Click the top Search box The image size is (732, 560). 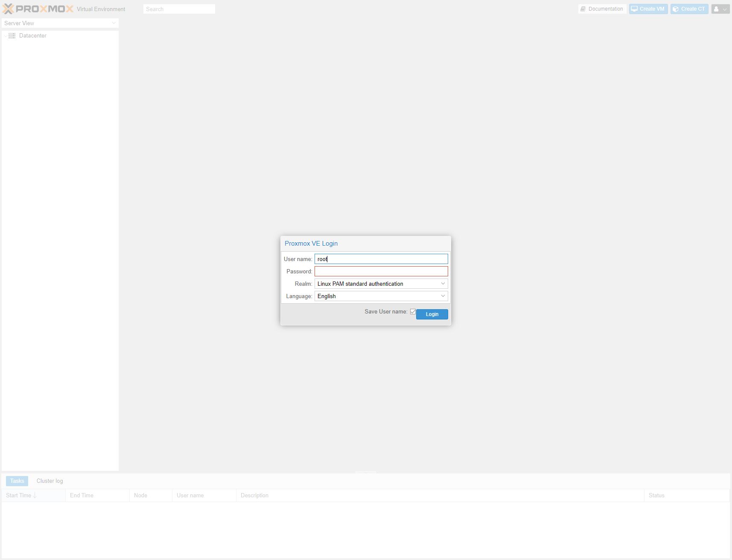click(179, 9)
